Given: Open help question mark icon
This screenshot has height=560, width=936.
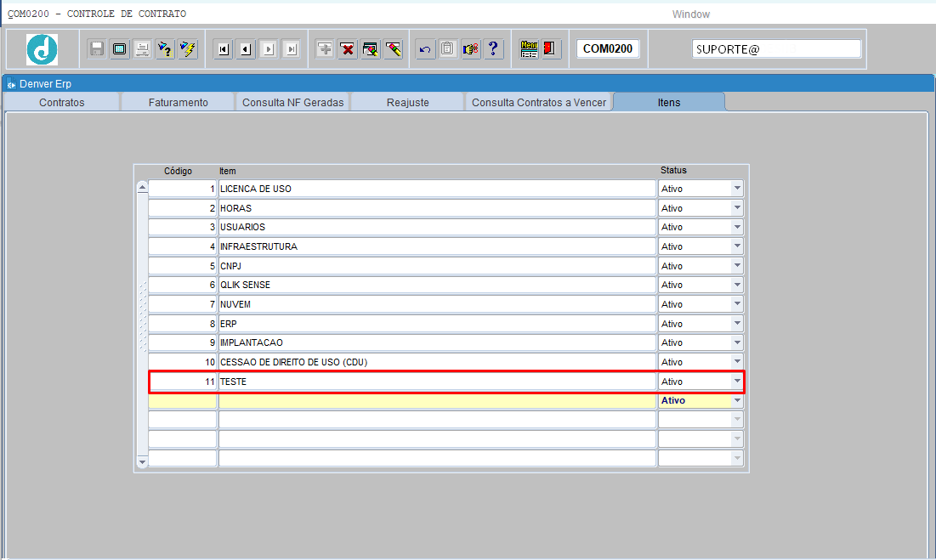Looking at the screenshot, I should click(493, 49).
